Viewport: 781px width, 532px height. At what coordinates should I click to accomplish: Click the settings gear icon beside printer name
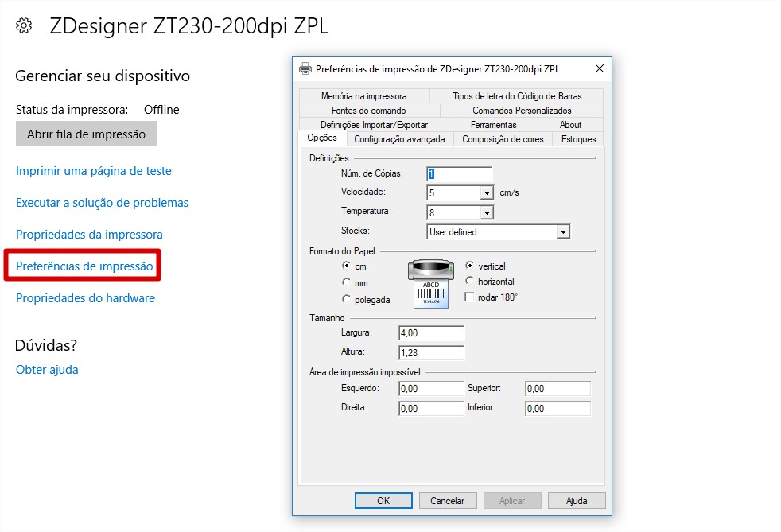[24, 25]
